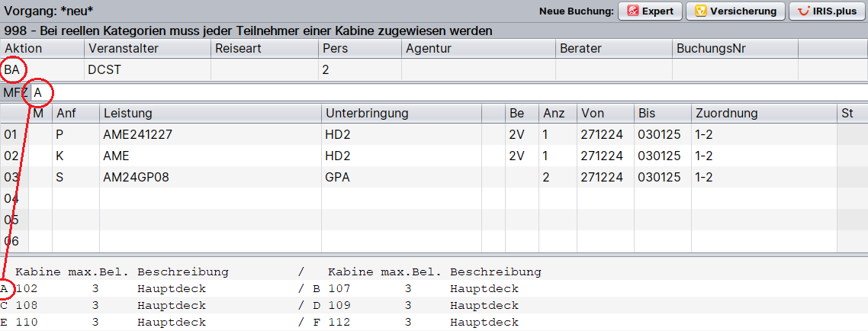Open the Versicherung booking button
Image resolution: width=868 pixels, height=331 pixels.
tap(736, 11)
